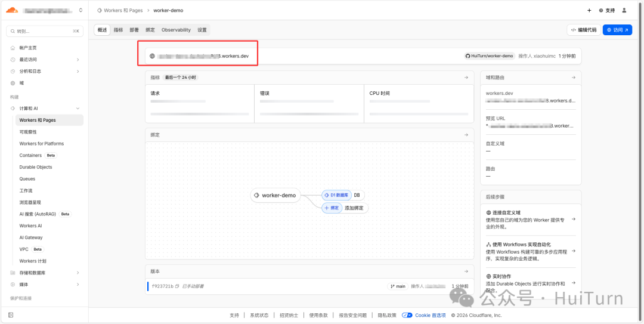This screenshot has width=644, height=324.
Task: Open 连接自定义域 next step
Action: (531, 219)
